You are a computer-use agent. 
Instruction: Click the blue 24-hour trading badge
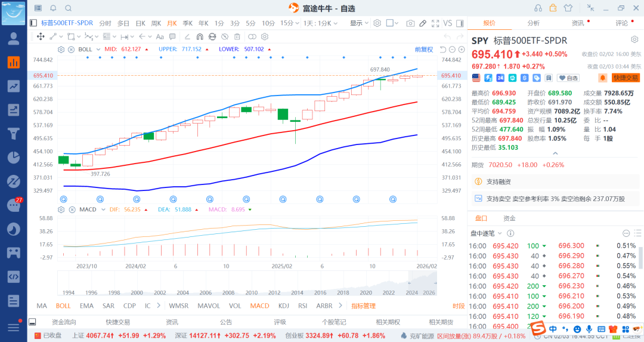(500, 78)
